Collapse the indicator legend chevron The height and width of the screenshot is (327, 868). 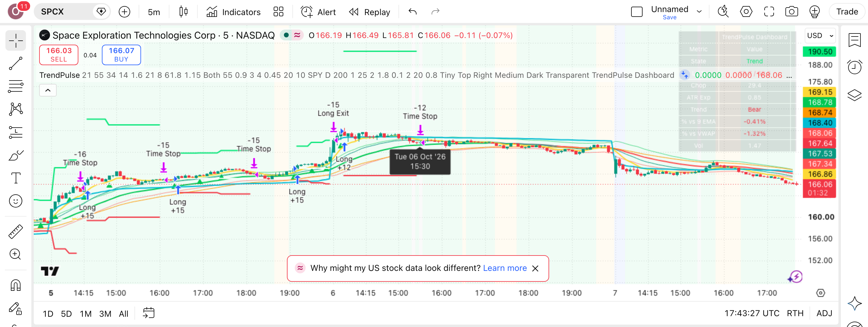pyautogui.click(x=48, y=90)
